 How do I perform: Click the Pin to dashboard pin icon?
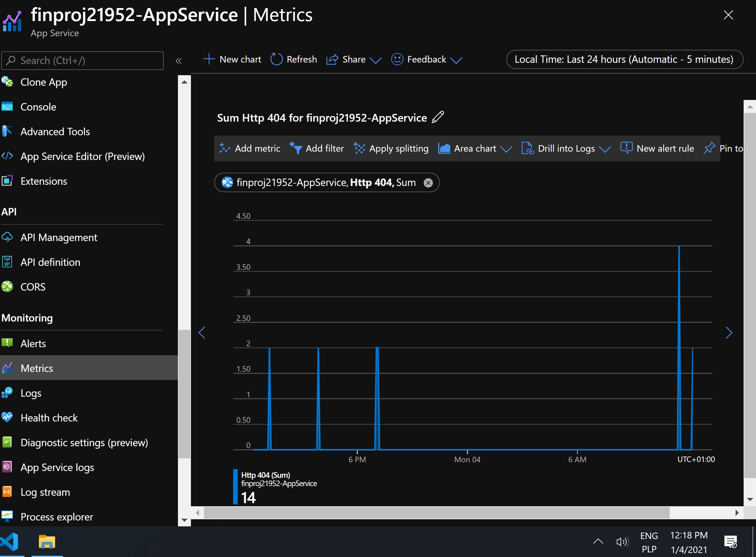point(710,148)
